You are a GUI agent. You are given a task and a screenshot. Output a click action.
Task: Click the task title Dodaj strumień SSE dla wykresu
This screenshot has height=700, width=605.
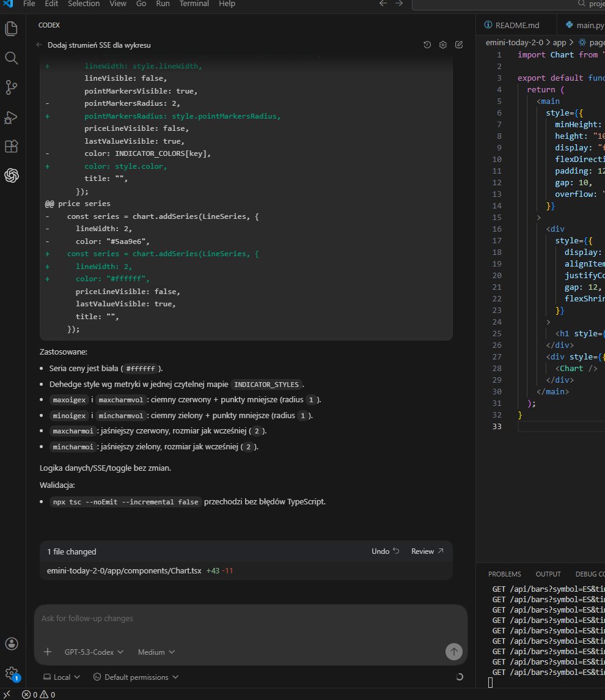tap(99, 45)
